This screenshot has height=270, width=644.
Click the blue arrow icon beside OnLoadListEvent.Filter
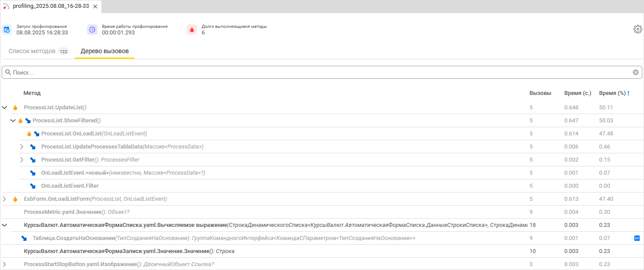point(33,186)
